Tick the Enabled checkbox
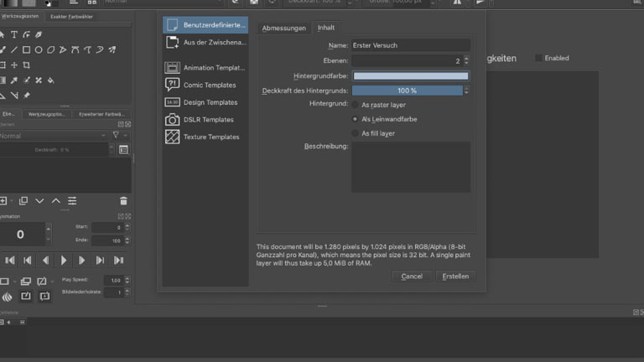 (x=538, y=59)
